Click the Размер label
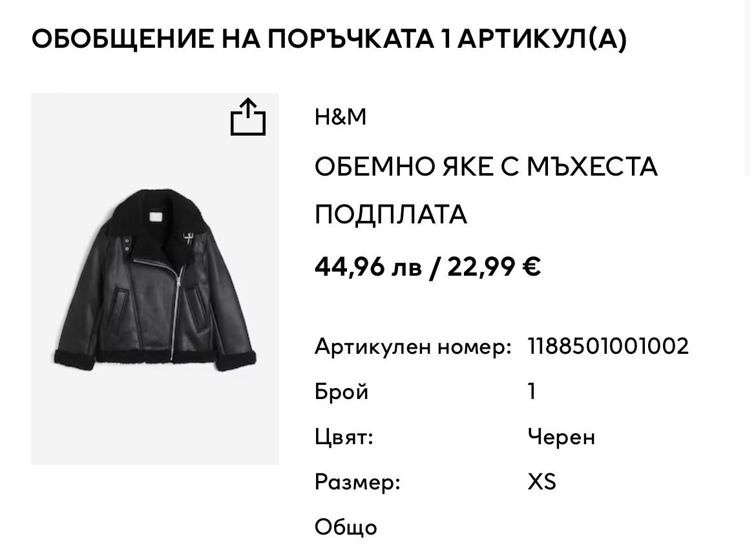The width and height of the screenshot is (756, 543). pyautogui.click(x=358, y=482)
